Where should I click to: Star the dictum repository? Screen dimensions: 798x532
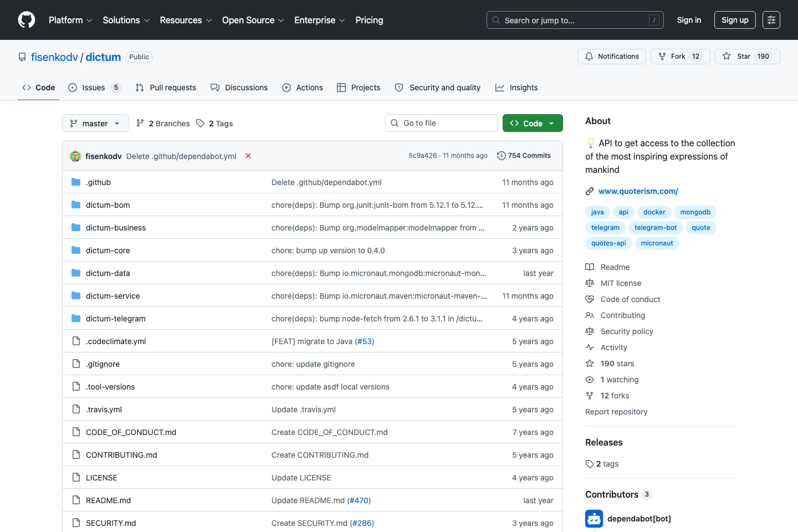point(747,57)
